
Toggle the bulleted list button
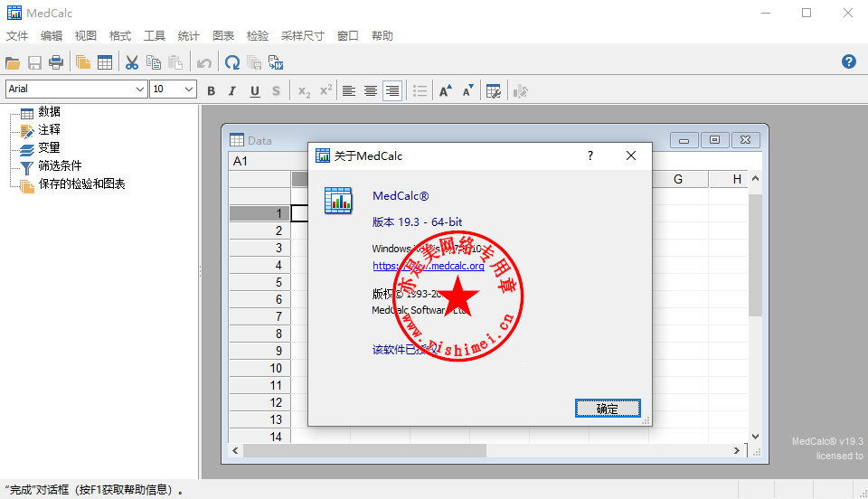(x=420, y=91)
